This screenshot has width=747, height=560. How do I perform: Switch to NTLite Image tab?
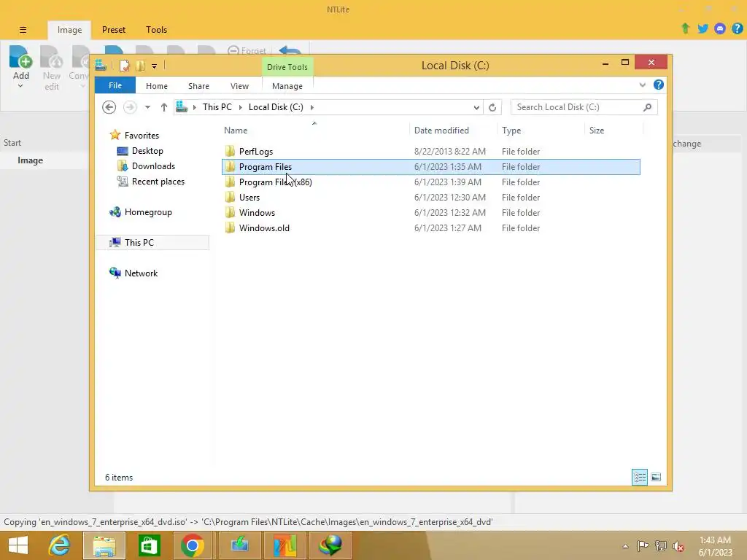pos(69,29)
